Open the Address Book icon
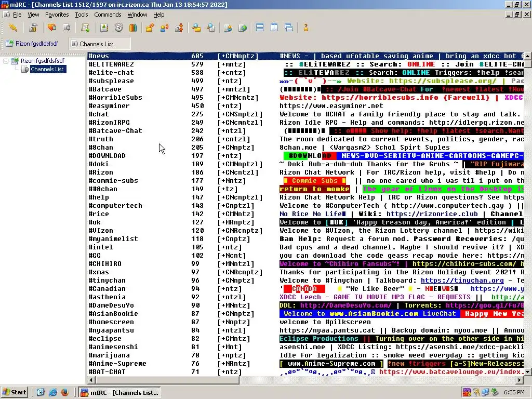This screenshot has height=399, width=532. [104, 28]
